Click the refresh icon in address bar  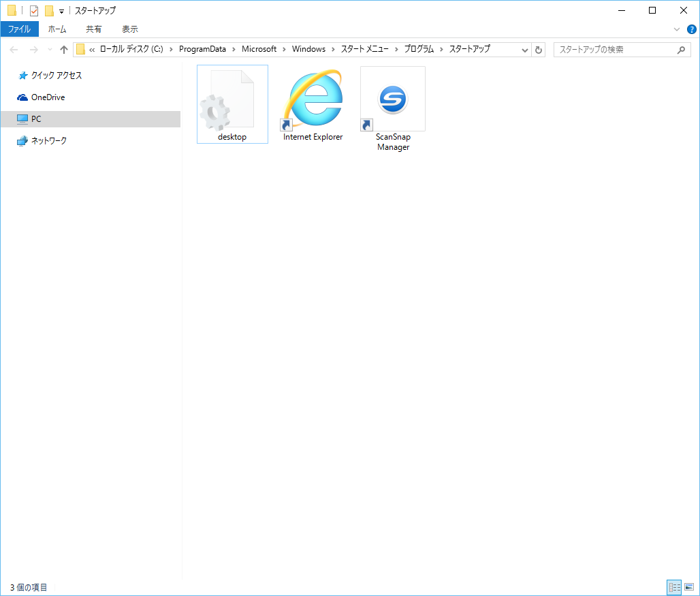pos(538,49)
